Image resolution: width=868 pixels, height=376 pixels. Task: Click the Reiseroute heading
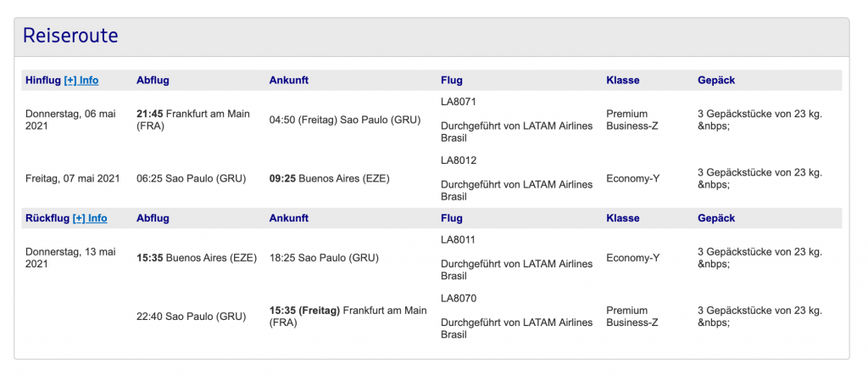click(x=70, y=36)
